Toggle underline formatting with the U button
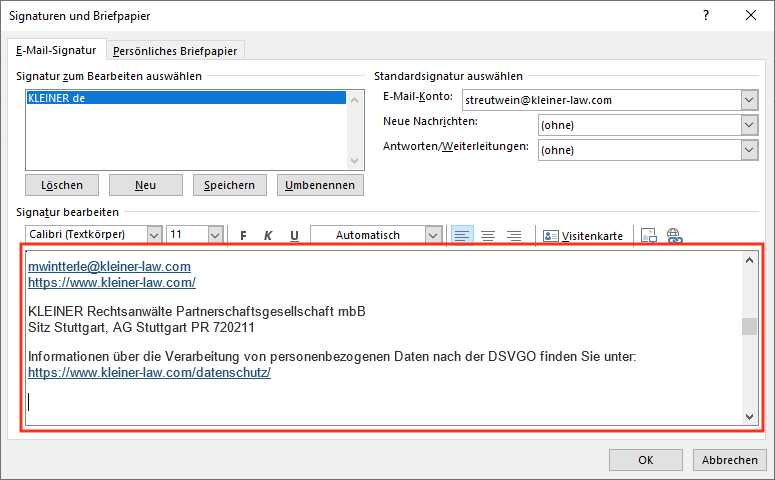This screenshot has width=775, height=480. [294, 235]
